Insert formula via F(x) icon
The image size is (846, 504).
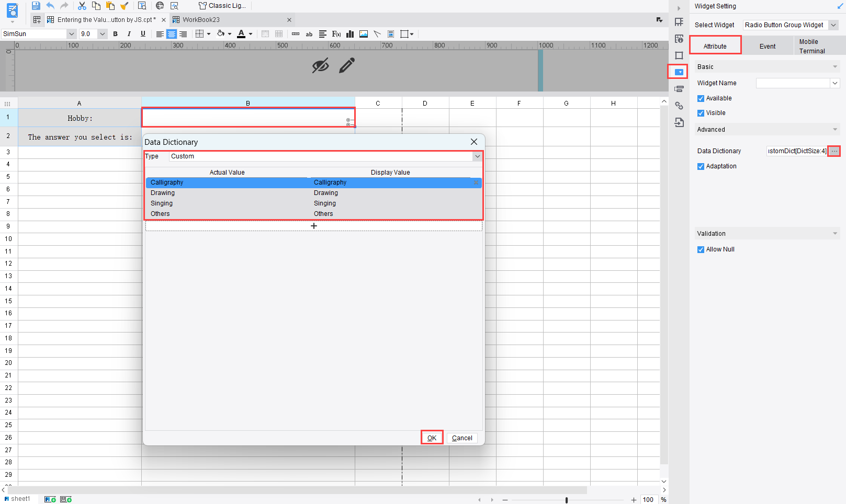click(x=336, y=34)
